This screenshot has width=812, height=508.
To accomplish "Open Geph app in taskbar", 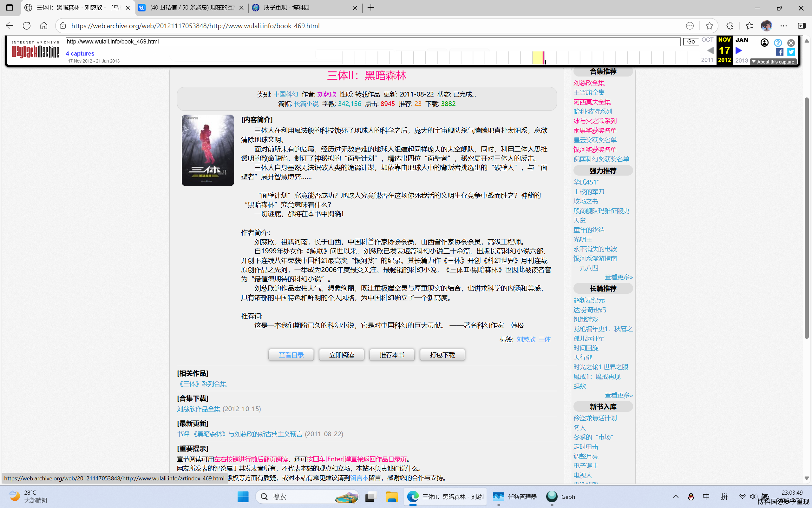I will 560,497.
